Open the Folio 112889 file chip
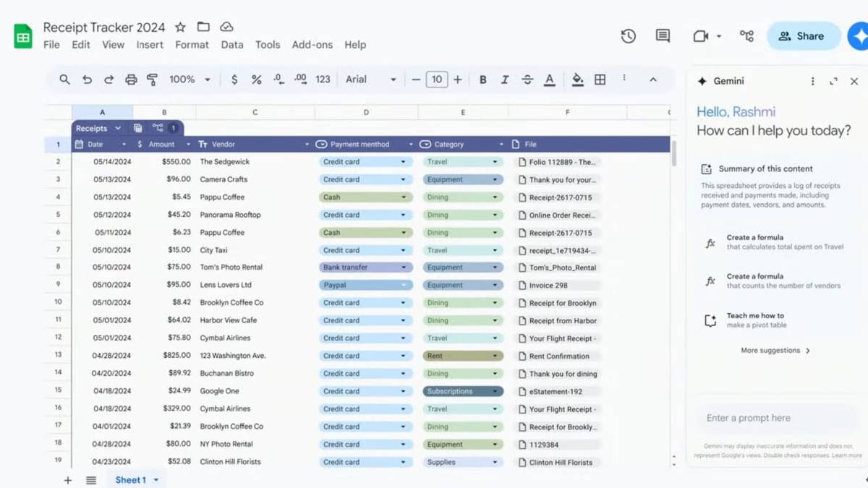Image resolution: width=868 pixels, height=488 pixels. (557, 163)
